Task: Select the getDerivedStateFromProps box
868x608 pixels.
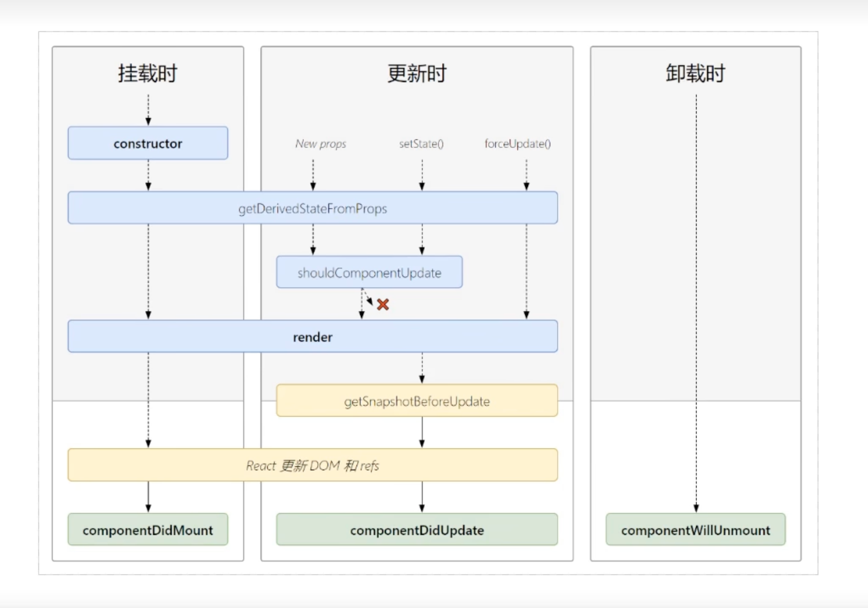Action: point(312,208)
